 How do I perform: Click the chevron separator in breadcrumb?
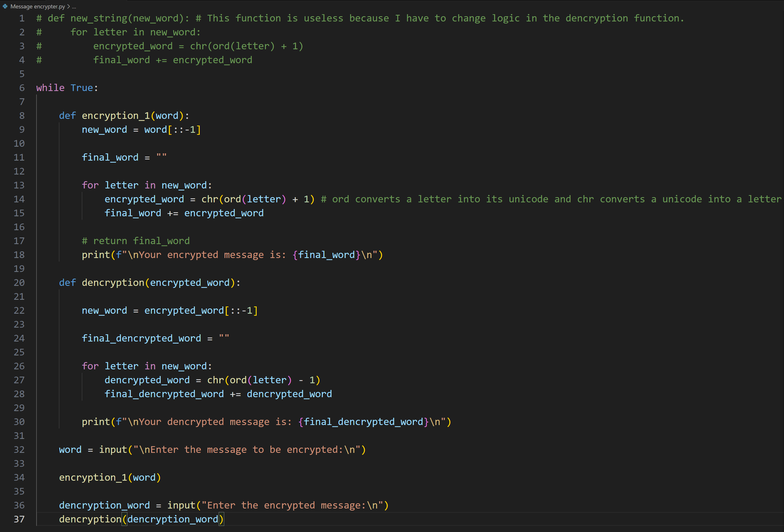click(x=68, y=6)
